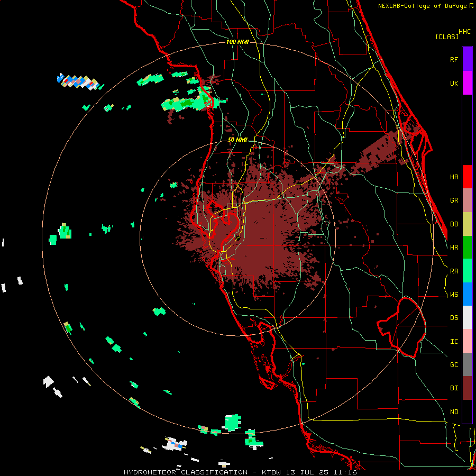Click the "HA" legend label
The width and height of the screenshot is (476, 476).
pos(454,177)
